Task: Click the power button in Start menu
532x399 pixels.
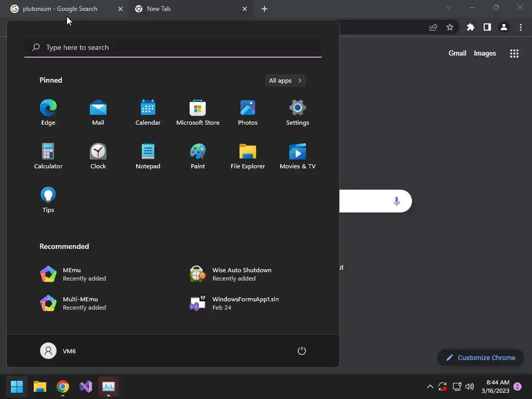Action: coord(302,351)
